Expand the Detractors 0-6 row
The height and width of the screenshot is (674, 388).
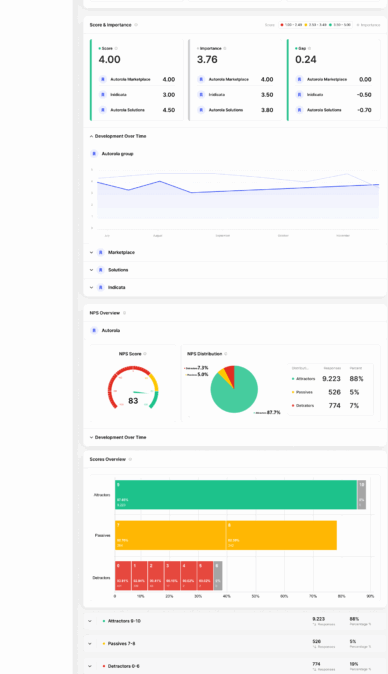[90, 666]
